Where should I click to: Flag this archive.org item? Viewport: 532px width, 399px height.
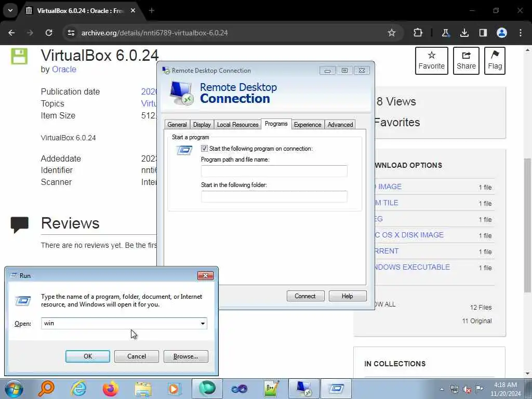click(x=495, y=61)
